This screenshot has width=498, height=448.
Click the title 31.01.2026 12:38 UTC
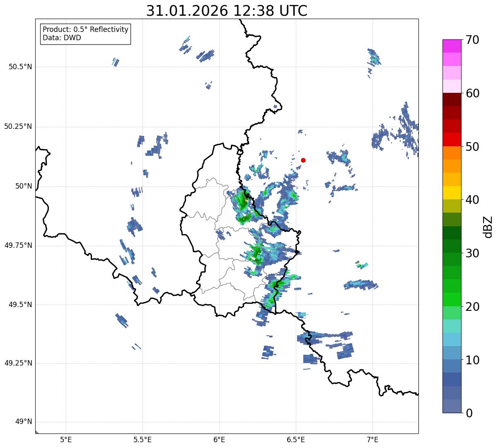click(227, 11)
